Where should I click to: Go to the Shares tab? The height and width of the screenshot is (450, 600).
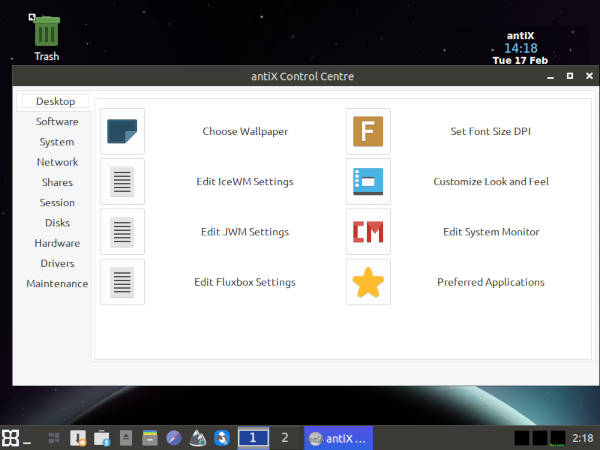pos(57,183)
